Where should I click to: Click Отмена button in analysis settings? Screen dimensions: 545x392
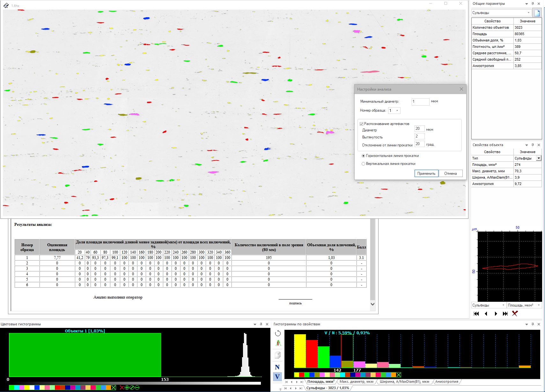coord(451,174)
